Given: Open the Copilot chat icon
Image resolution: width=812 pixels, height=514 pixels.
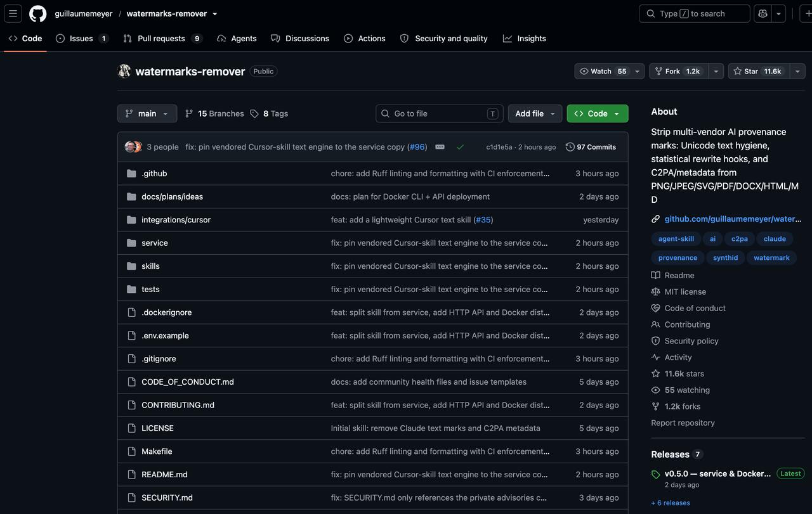Looking at the screenshot, I should pyautogui.click(x=763, y=13).
